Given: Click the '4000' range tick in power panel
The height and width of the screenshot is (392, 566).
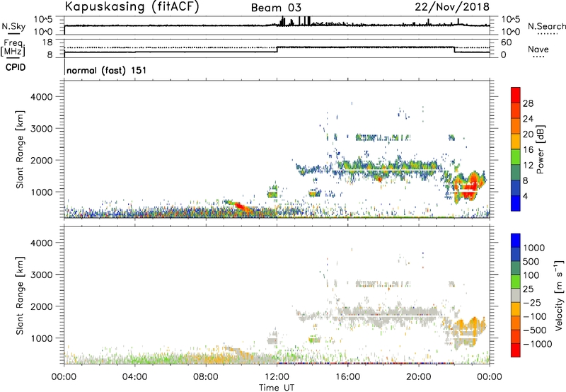Looking at the screenshot, I should click(41, 97).
